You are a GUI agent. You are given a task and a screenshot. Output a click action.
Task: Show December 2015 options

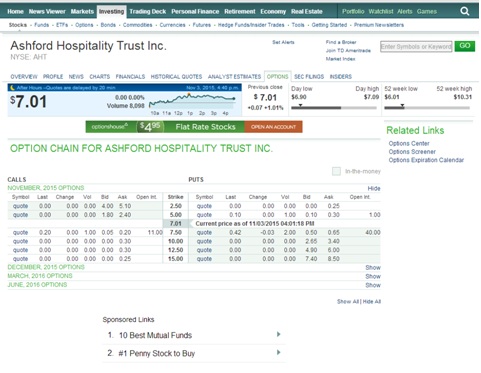(x=373, y=267)
